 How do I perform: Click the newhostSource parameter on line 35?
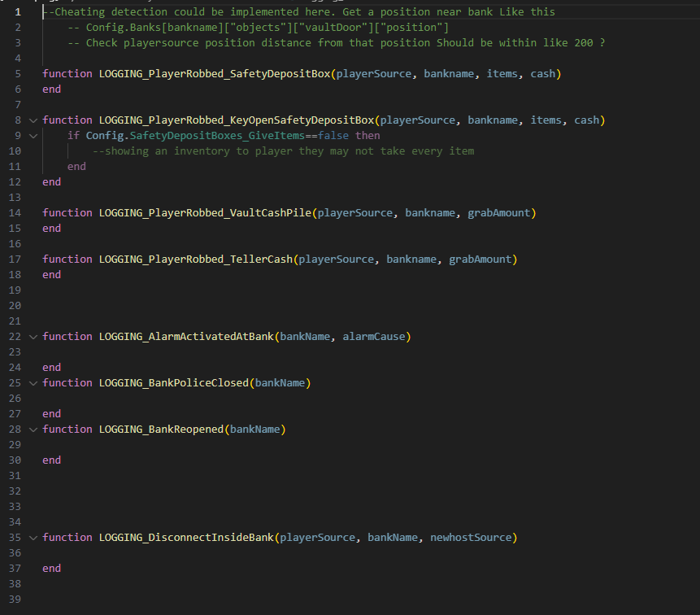(471, 538)
